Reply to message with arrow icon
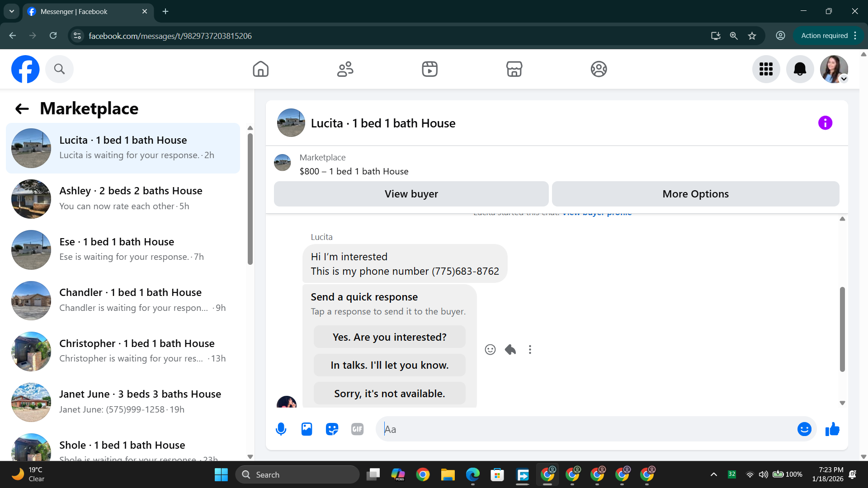Screen dimensions: 868x488 [510, 350]
